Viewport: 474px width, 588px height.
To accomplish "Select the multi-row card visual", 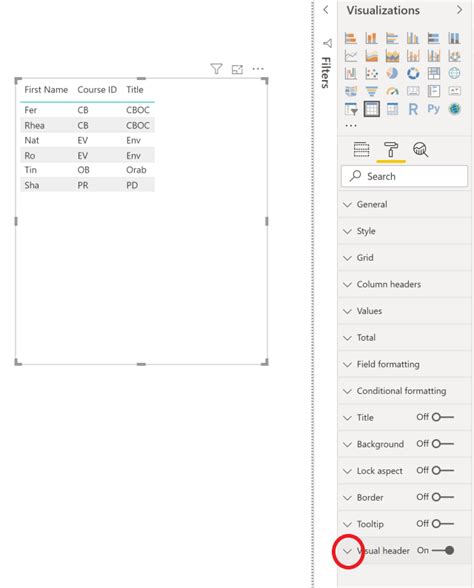I will tap(434, 91).
